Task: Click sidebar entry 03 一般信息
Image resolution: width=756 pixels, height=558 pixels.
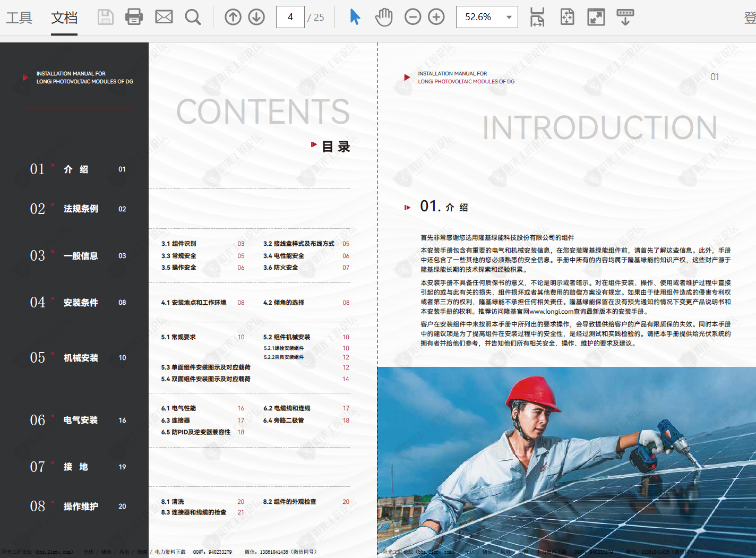Action: point(78,255)
